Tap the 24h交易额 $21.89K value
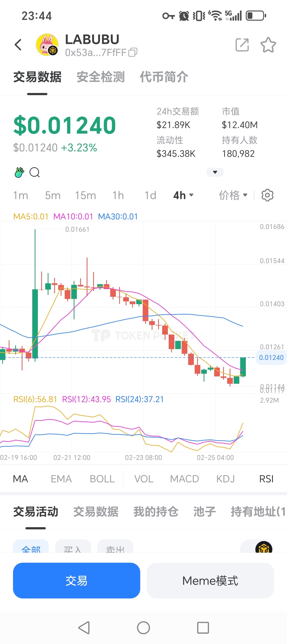The width and height of the screenshot is (287, 644). [174, 125]
